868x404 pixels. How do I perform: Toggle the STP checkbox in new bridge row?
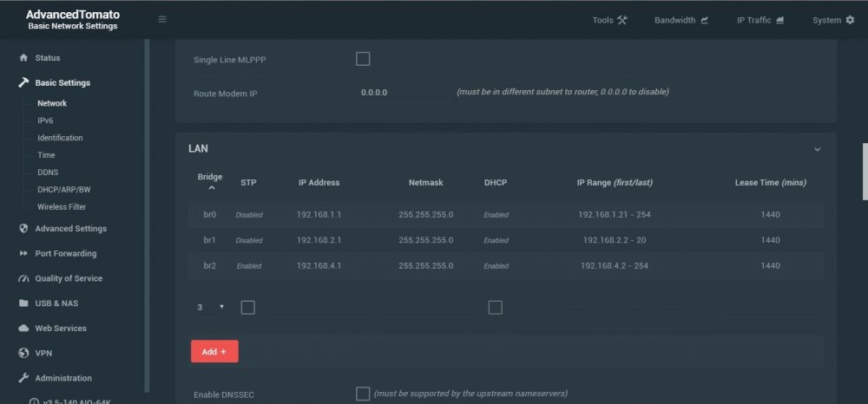(x=248, y=308)
